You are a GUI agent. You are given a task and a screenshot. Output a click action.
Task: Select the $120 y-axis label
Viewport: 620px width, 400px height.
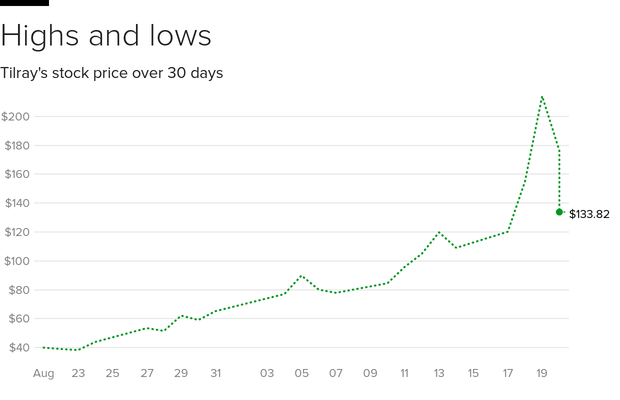15,232
